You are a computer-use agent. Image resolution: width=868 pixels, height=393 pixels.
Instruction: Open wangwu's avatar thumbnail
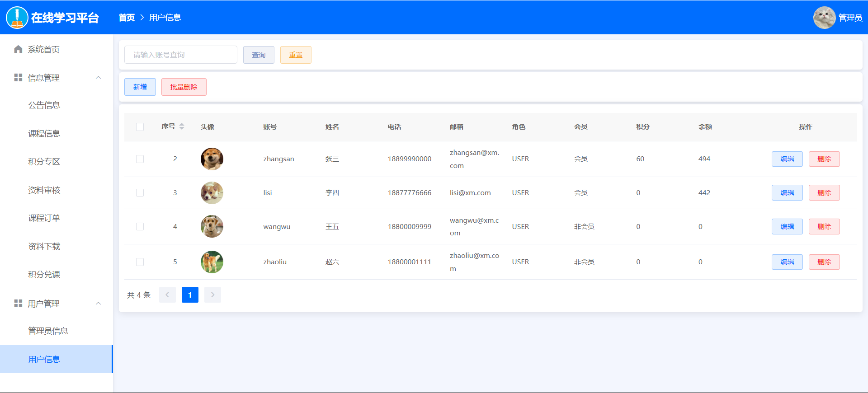point(212,226)
